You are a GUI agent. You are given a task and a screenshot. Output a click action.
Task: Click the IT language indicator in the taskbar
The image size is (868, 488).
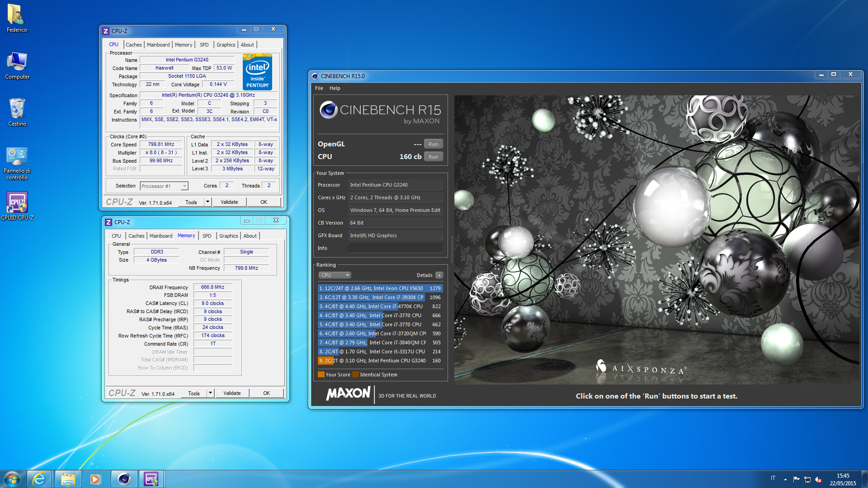[773, 478]
